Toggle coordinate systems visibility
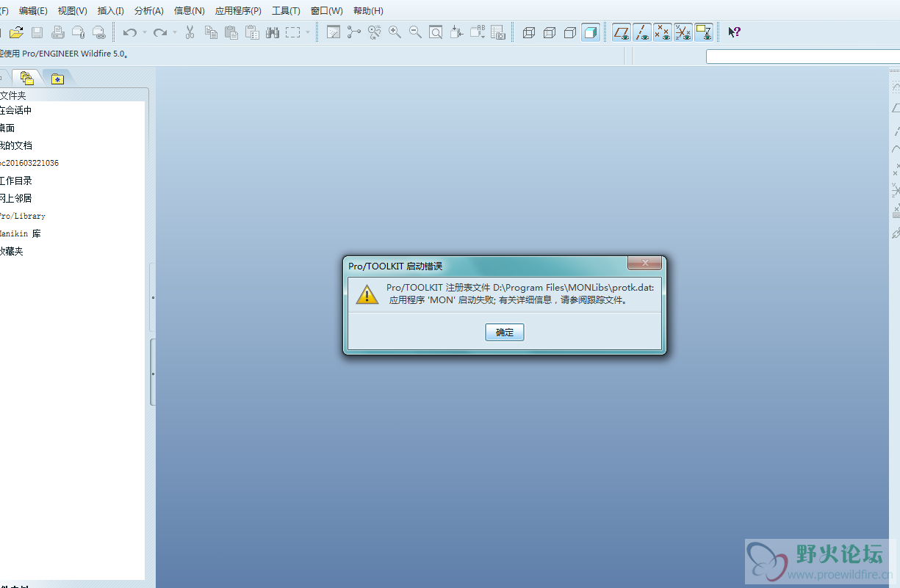Screen dimensions: 900x588 point(683,32)
